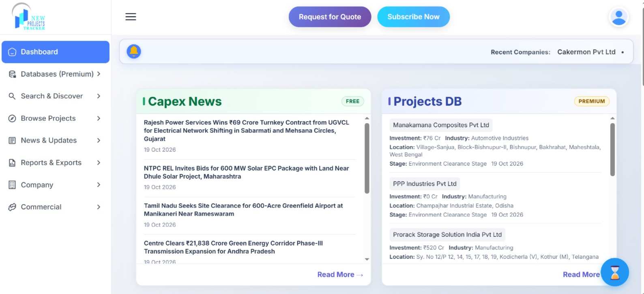The width and height of the screenshot is (644, 294).
Task: Open Rajesh Power Services news headline
Action: point(247,130)
